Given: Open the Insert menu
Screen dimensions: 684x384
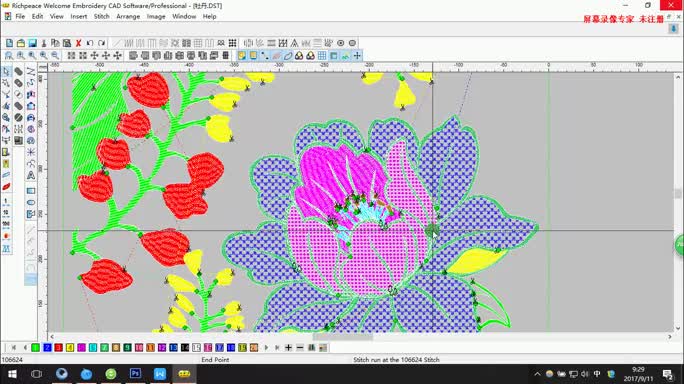Looking at the screenshot, I should click(x=79, y=16).
